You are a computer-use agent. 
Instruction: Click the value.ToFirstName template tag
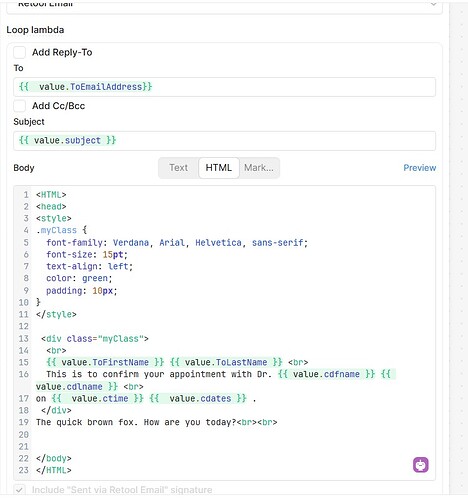[105, 362]
